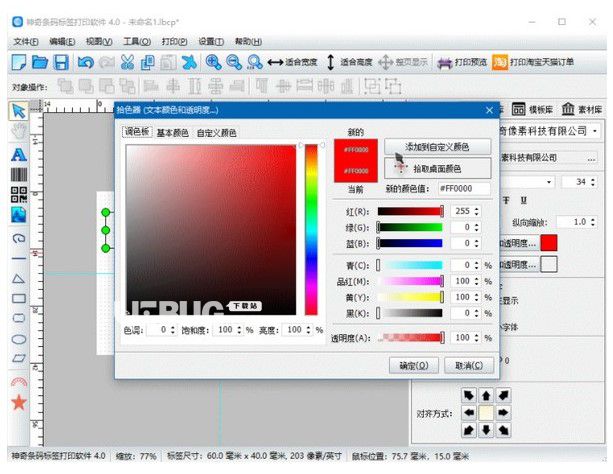Click 拾取桌面颜色 button
Screen dimensions: 613x474
coord(437,169)
